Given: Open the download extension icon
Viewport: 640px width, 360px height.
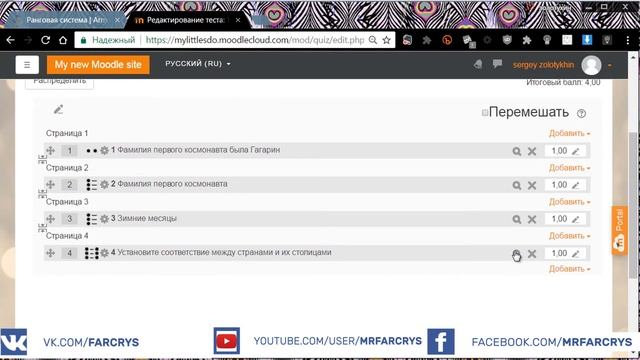Looking at the screenshot, I should pyautogui.click(x=587, y=40).
